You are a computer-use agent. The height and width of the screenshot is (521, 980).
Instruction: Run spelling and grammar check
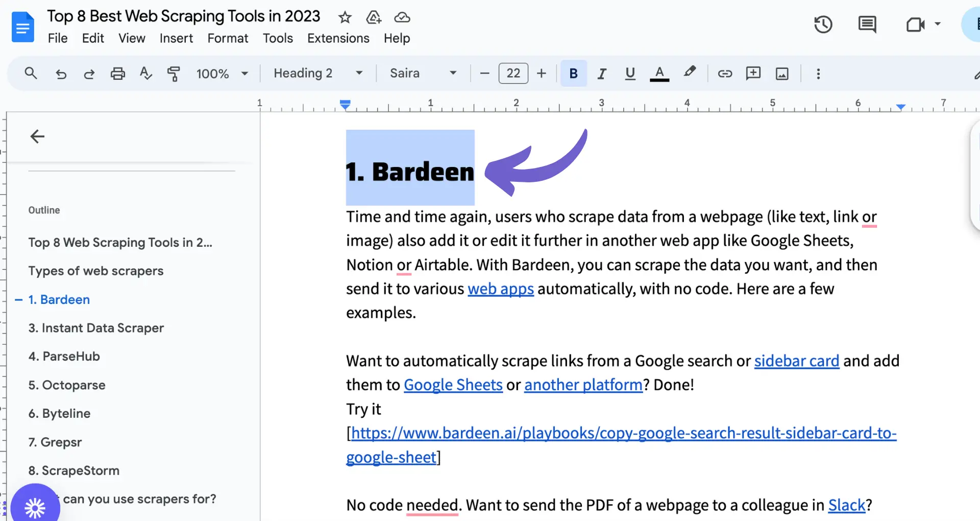(146, 74)
